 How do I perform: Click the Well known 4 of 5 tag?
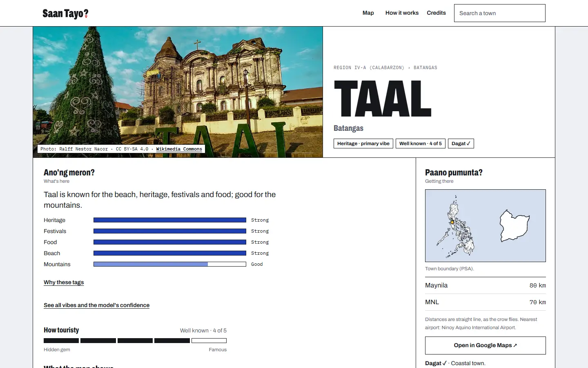[421, 144]
